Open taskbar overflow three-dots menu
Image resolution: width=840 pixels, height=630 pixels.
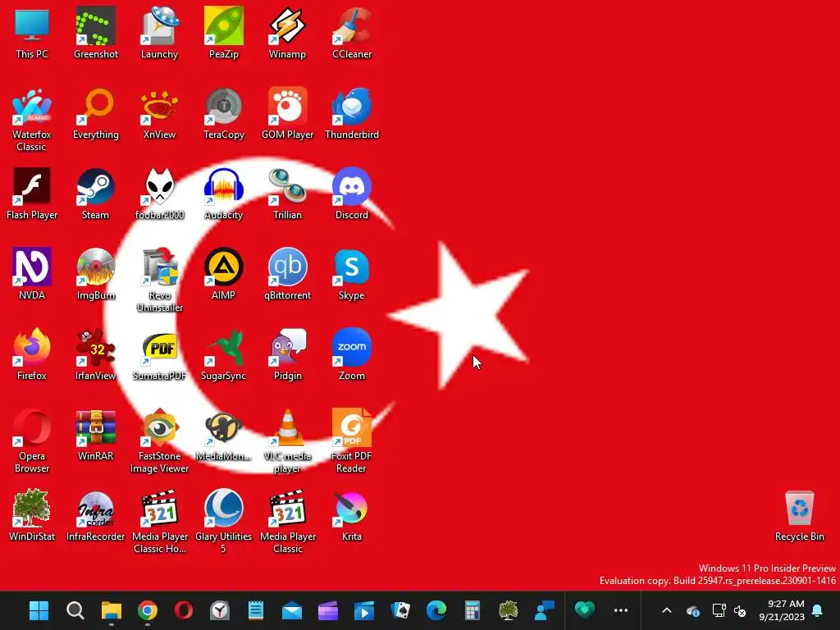(621, 610)
